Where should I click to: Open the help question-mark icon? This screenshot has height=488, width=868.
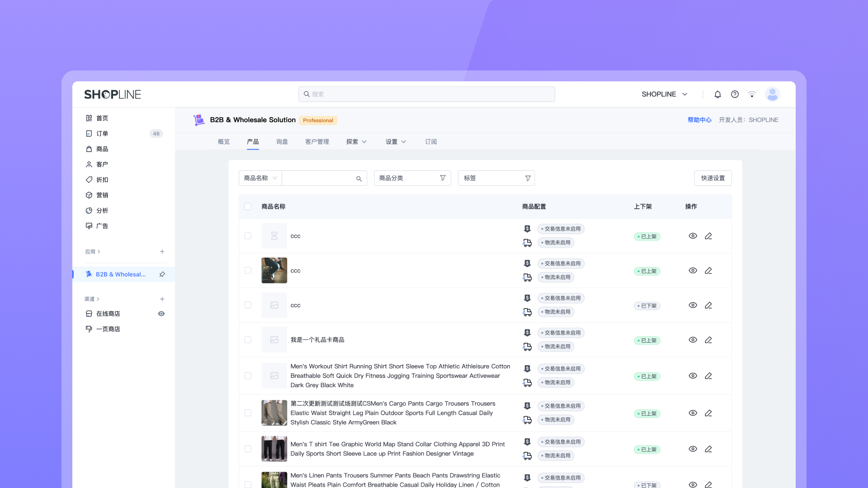[735, 94]
